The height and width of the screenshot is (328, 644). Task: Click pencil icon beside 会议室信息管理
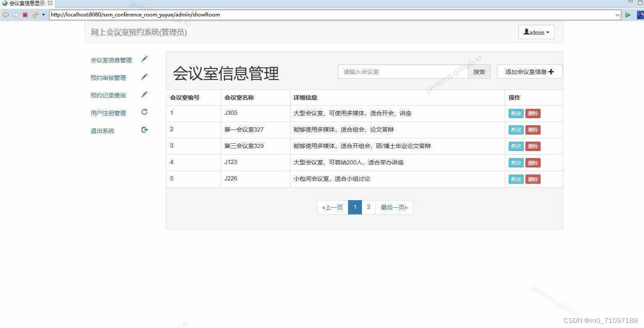[x=145, y=59]
